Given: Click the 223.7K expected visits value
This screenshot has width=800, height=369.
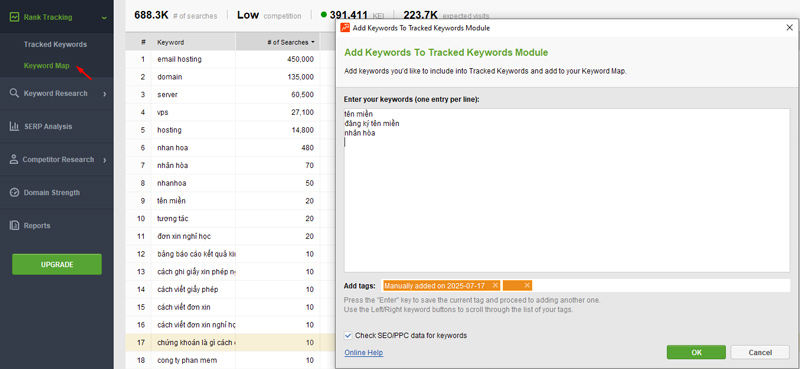Looking at the screenshot, I should coord(420,15).
